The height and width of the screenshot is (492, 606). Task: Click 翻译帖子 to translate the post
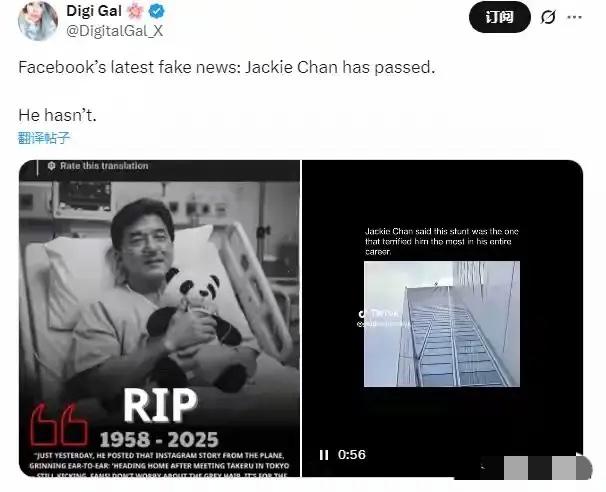tap(44, 138)
